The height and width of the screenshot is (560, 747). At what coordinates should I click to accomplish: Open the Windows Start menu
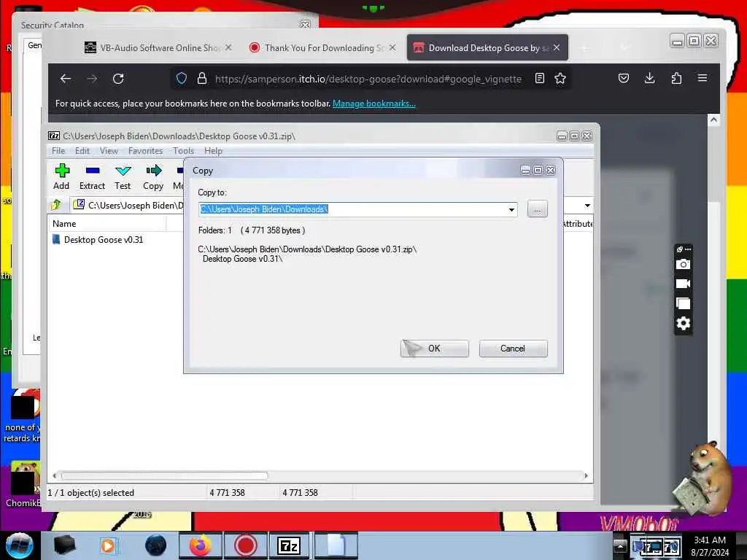point(20,545)
